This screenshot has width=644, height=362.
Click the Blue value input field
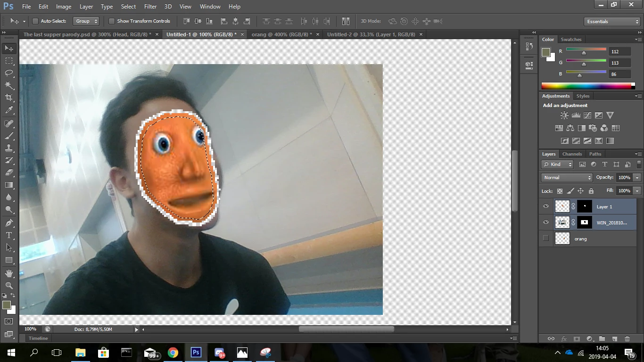coord(619,74)
